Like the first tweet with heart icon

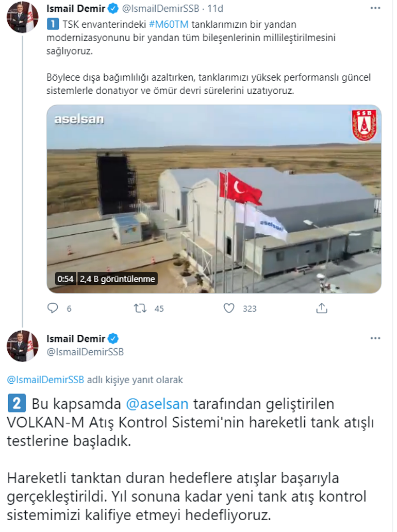point(229,308)
